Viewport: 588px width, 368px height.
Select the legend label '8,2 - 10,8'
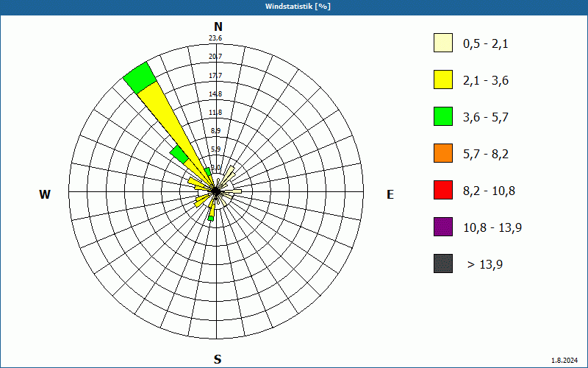(489, 191)
